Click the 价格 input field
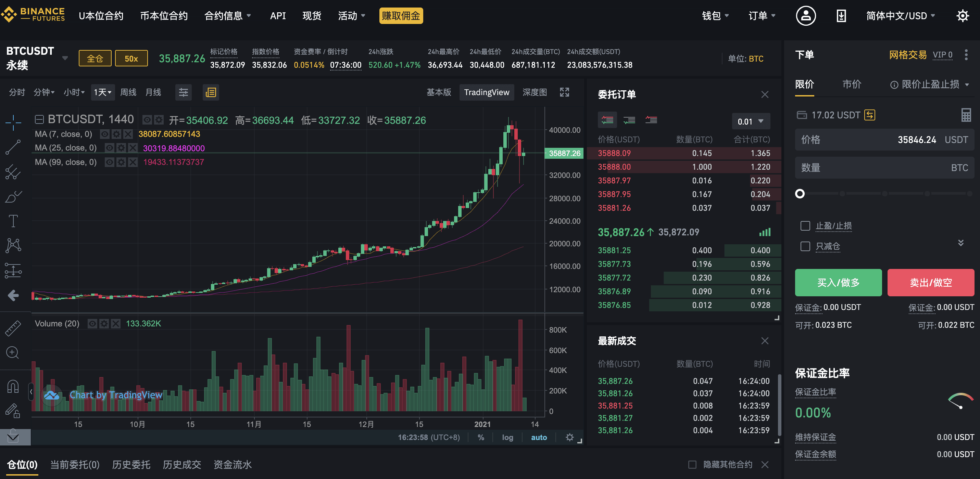980x479 pixels. [884, 140]
